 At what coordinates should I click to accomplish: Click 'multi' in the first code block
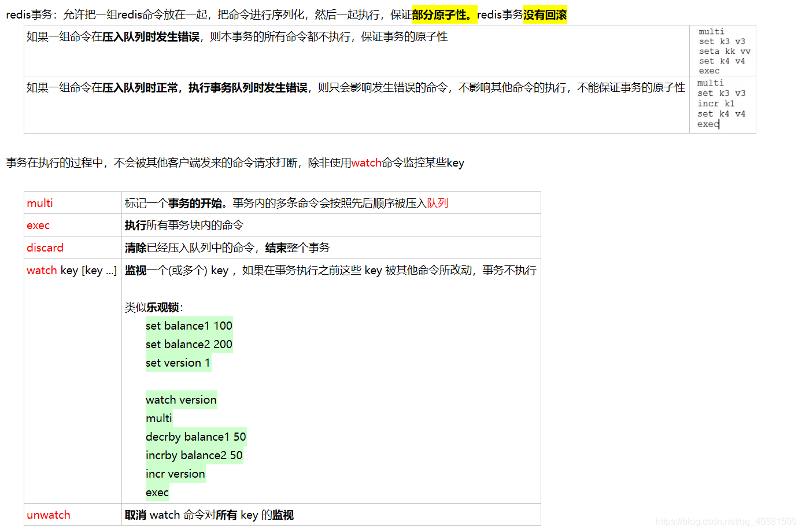pyautogui.click(x=711, y=32)
